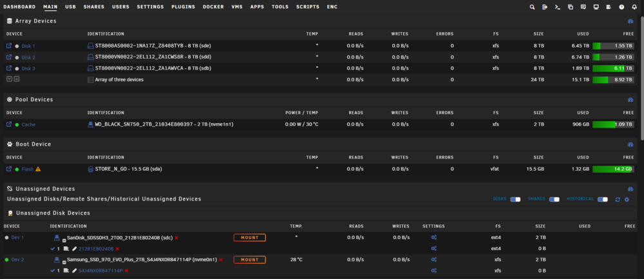Open the browse icon for Cache pool
This screenshot has height=279, width=644.
(x=9, y=124)
